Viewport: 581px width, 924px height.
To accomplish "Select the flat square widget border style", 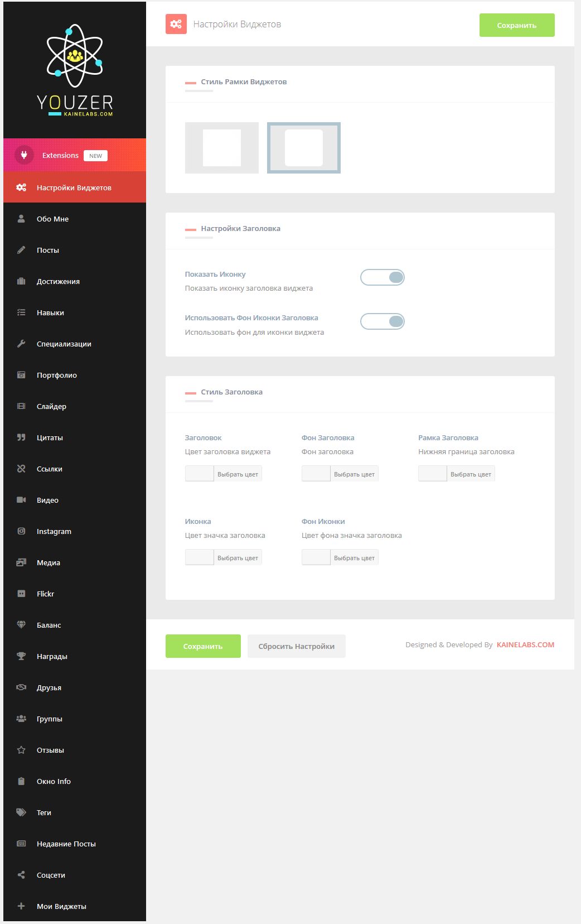I will (x=222, y=148).
